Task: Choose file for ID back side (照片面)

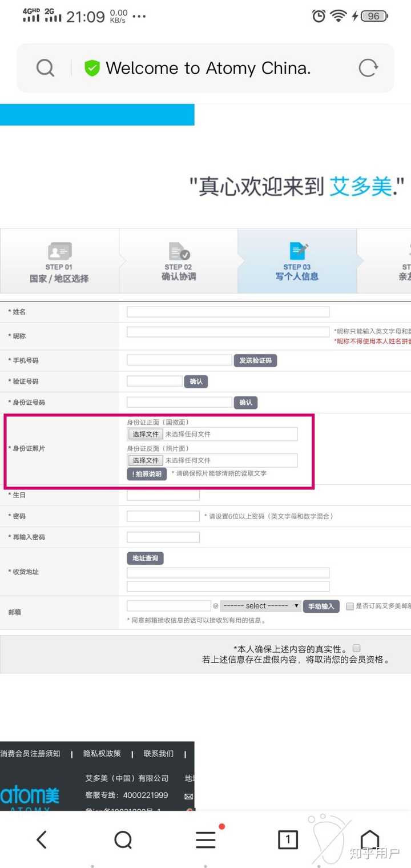Action: coord(146,460)
